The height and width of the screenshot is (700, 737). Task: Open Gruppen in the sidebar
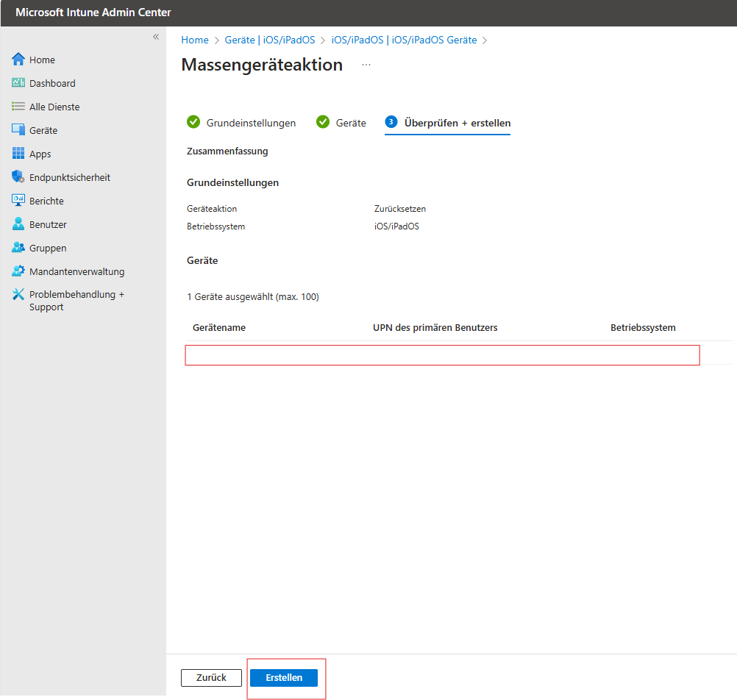click(x=48, y=248)
